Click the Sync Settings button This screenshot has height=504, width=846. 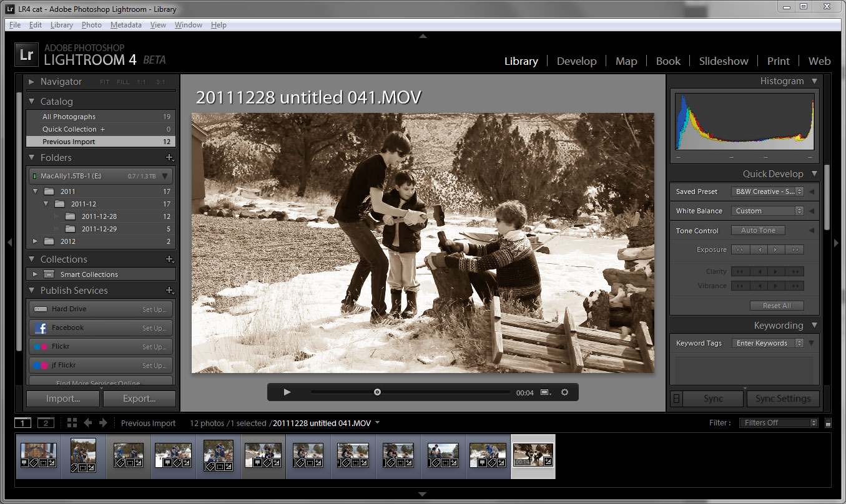tap(783, 399)
